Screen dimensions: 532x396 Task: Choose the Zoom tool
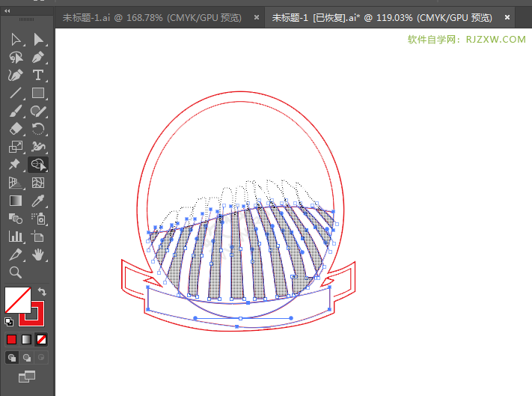click(16, 272)
